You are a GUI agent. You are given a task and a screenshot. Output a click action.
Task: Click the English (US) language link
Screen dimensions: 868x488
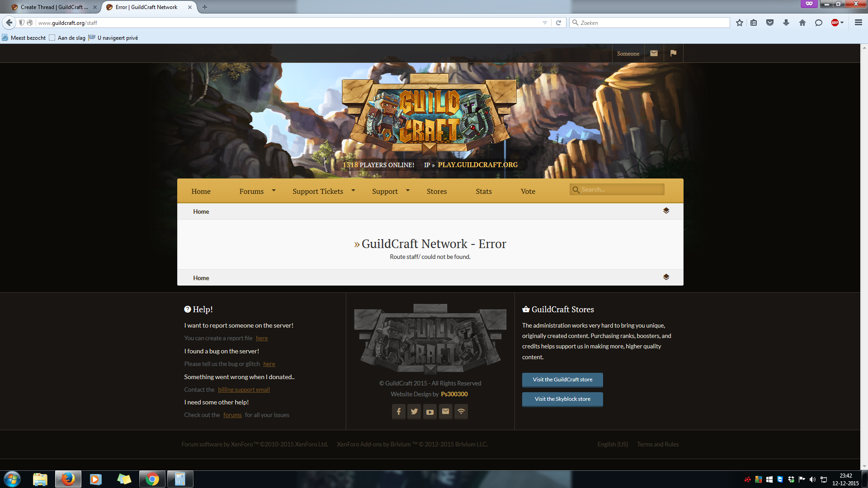613,444
